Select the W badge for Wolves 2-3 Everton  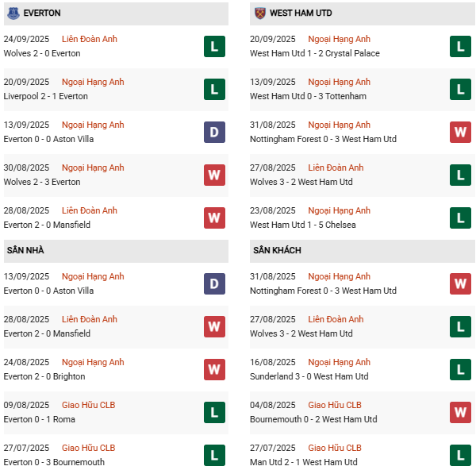pyautogui.click(x=214, y=175)
